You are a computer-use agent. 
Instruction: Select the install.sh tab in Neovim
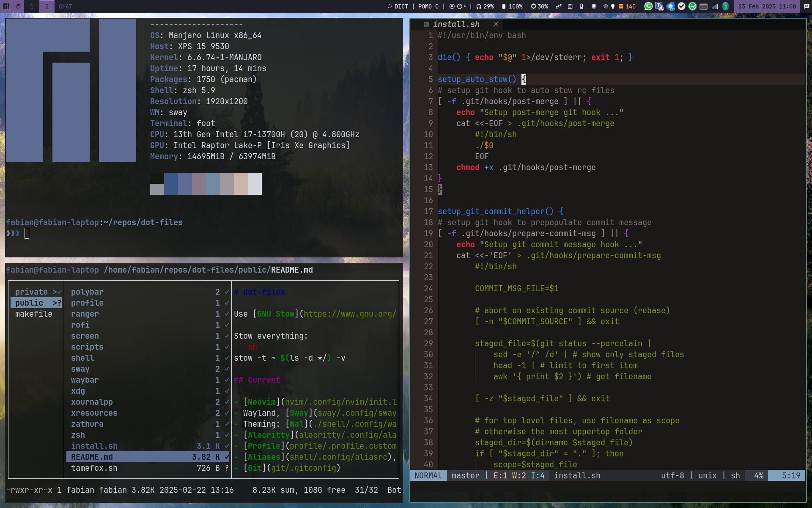(x=456, y=25)
